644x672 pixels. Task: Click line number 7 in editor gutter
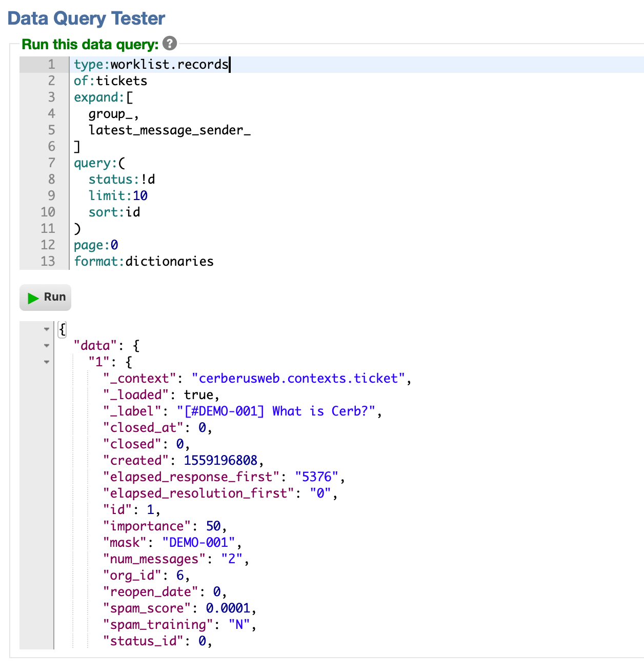point(51,163)
